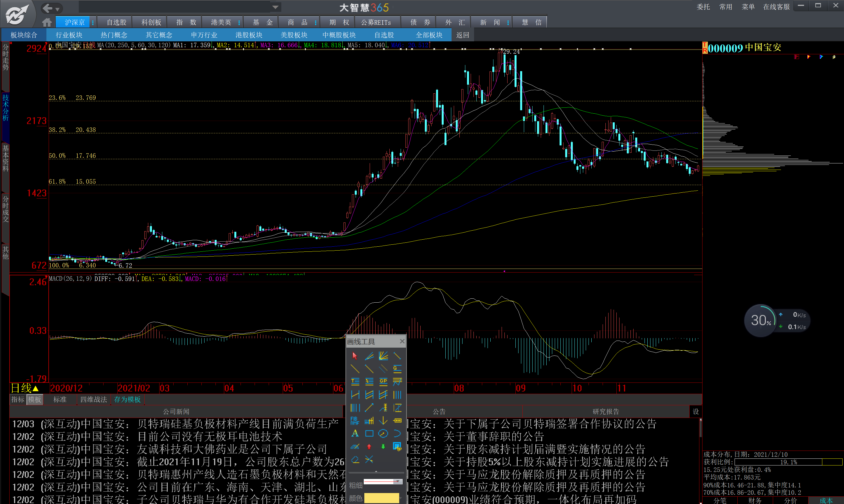The height and width of the screenshot is (504, 844).
Task: Select the eraser tool in 画线工具
Action: click(354, 460)
